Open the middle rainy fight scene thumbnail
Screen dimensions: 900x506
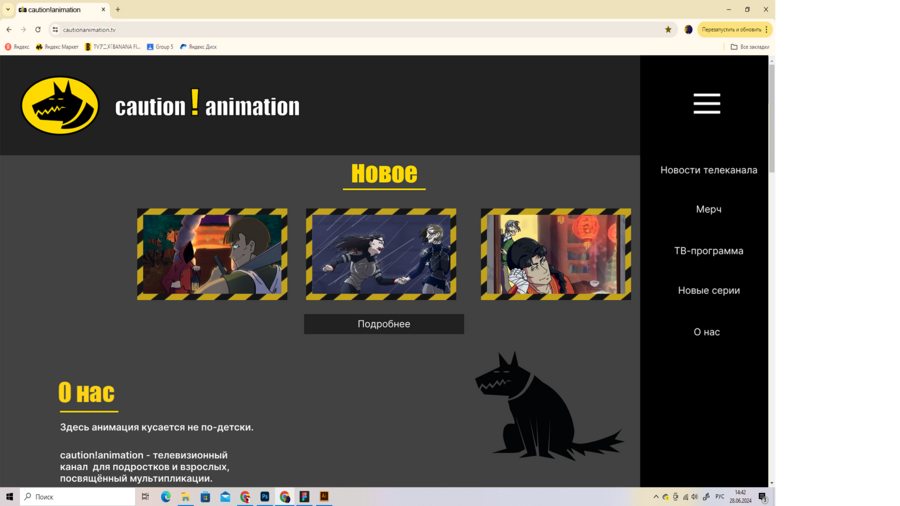[x=381, y=255]
